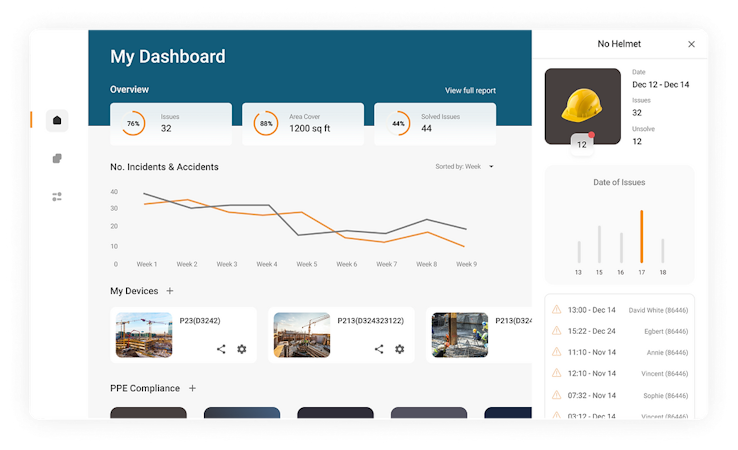
Task: Open device thumbnail for P213(D324323122)
Action: 302,335
